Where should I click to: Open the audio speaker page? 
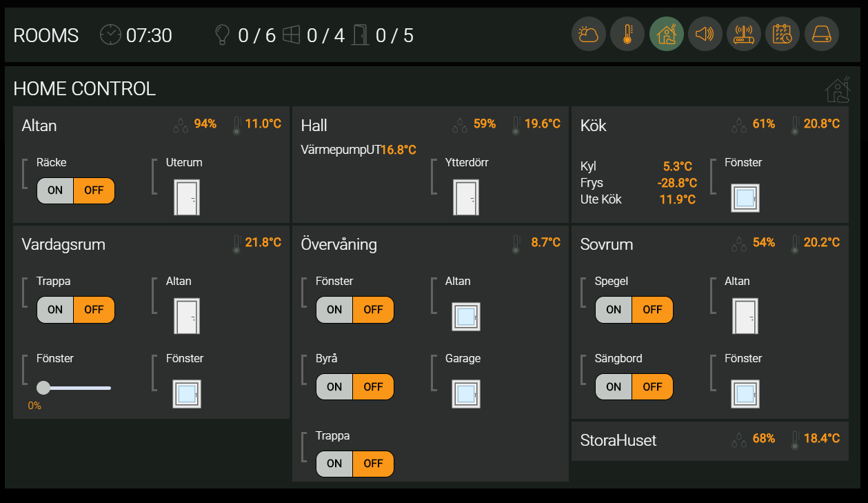(x=705, y=34)
